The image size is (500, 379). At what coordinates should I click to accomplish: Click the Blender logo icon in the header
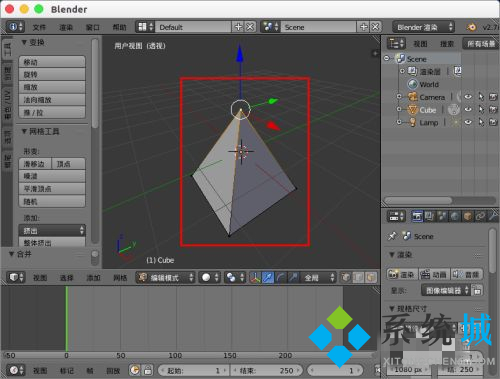(471, 27)
